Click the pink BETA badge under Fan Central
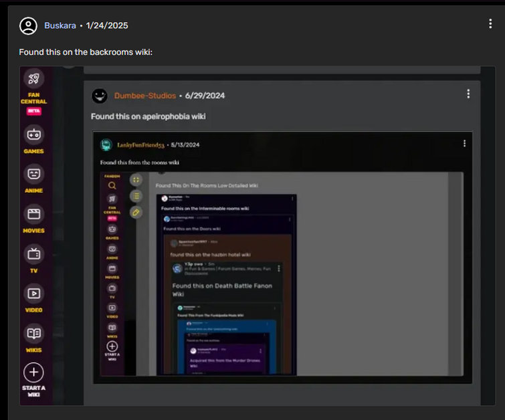Screen dimensions: 505x420 point(34,111)
